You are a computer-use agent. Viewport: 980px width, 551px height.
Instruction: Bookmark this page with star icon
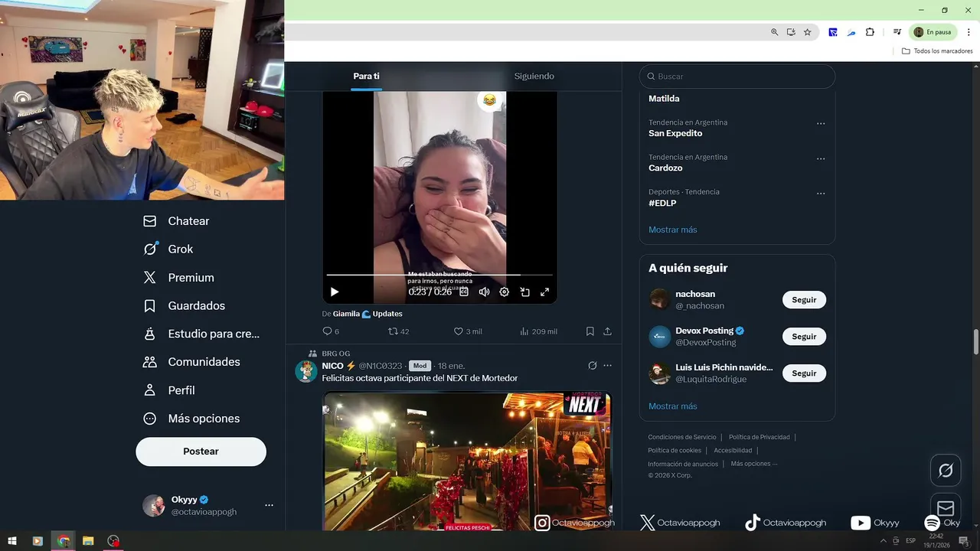click(x=807, y=32)
